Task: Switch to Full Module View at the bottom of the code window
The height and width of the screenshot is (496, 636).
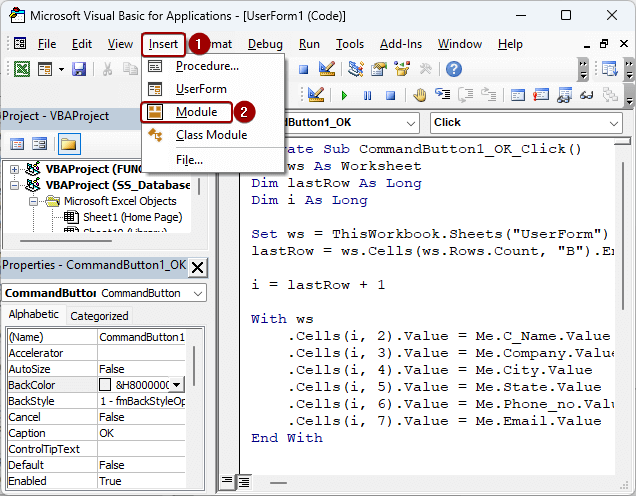Action: pyautogui.click(x=244, y=482)
